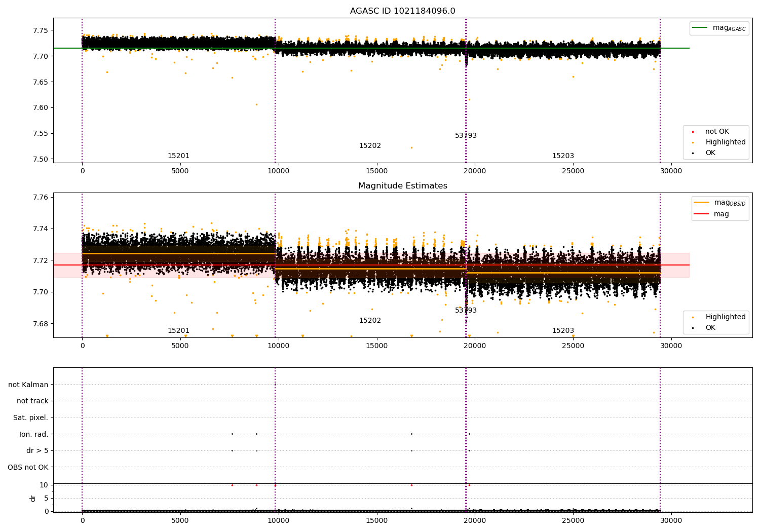Click the green line swatch in top legend
Image resolution: width=760 pixels, height=532 pixels.
[x=700, y=28]
